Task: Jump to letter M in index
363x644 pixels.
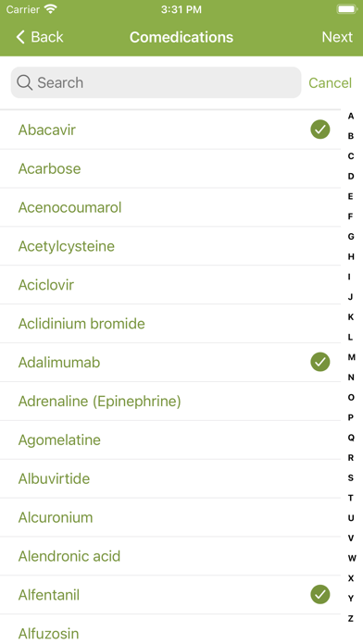Action: tap(351, 357)
